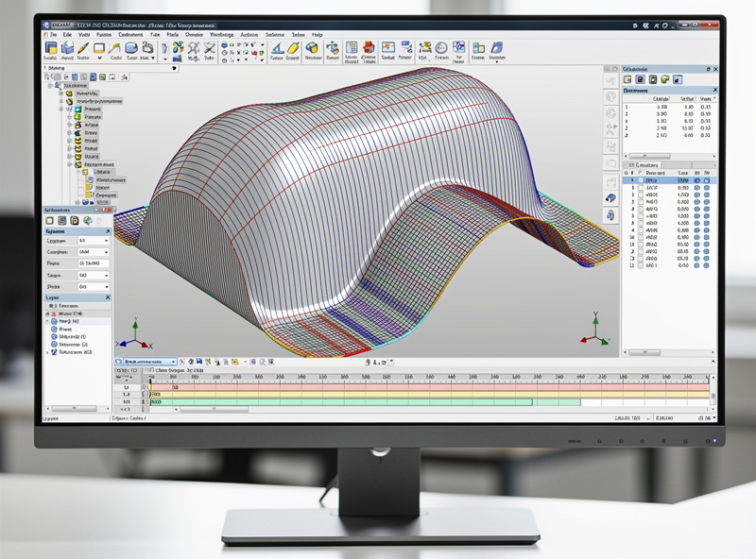Click the document page toolbar icon
This screenshot has height=559, width=756.
[x=352, y=47]
